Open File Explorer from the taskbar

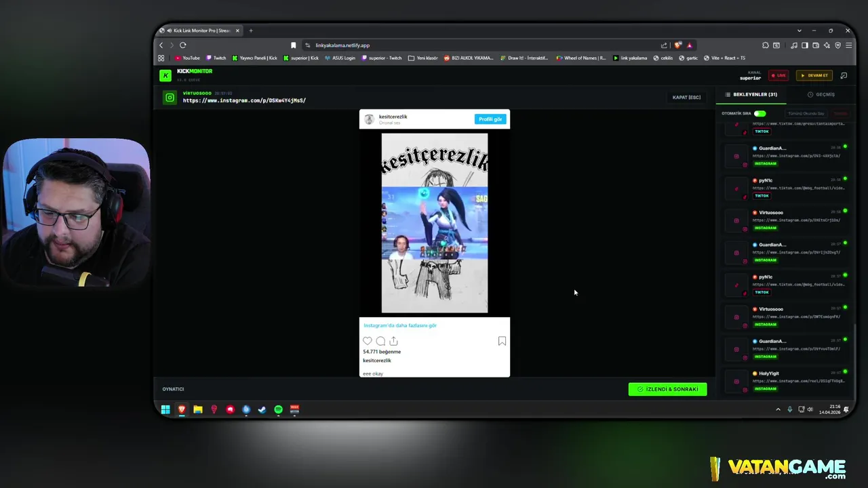197,409
